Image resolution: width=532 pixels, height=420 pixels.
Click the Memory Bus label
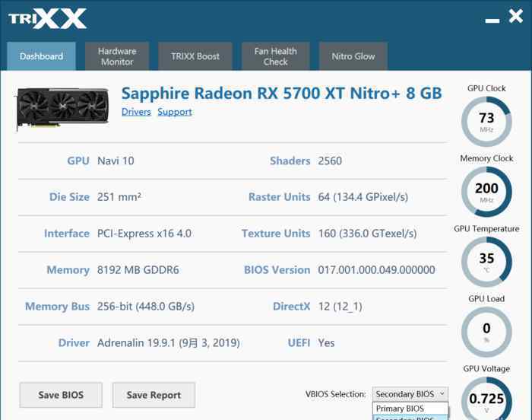pos(57,306)
